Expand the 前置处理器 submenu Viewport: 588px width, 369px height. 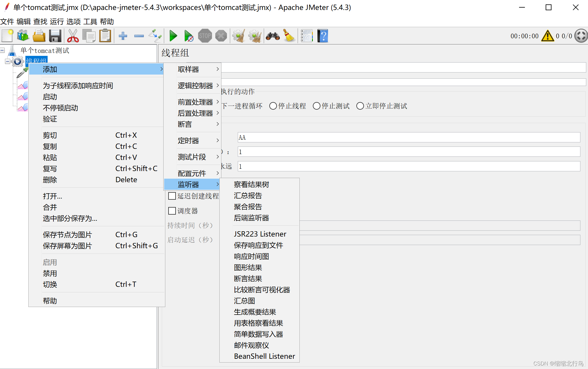[193, 102]
